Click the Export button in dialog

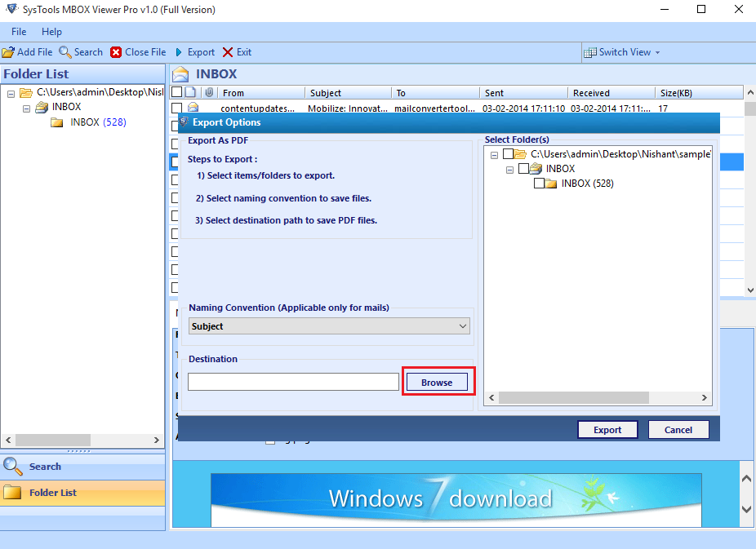(x=607, y=430)
